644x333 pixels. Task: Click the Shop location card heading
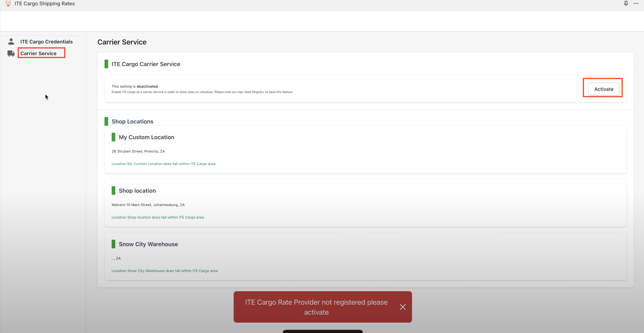tap(137, 191)
